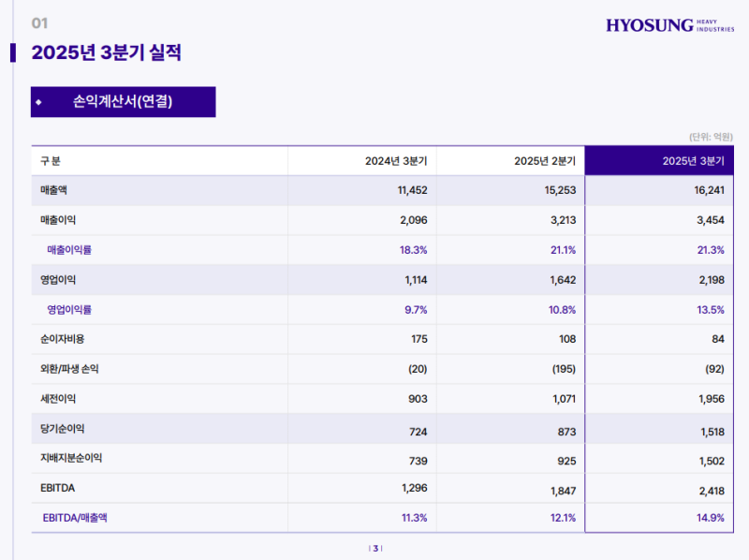This screenshot has height=560, width=749.
Task: Select the 손익계산서(연결) section banner
Action: click(x=123, y=101)
